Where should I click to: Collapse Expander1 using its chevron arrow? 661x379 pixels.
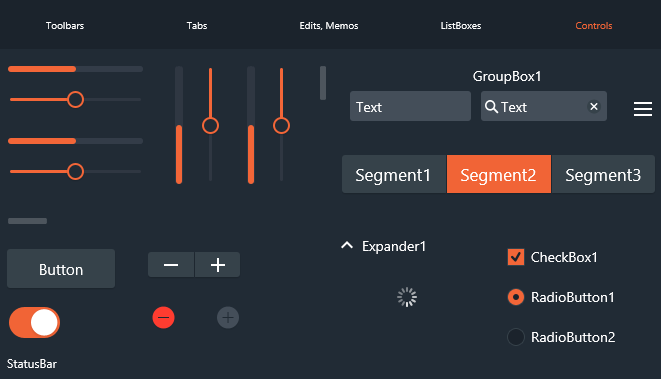[347, 245]
